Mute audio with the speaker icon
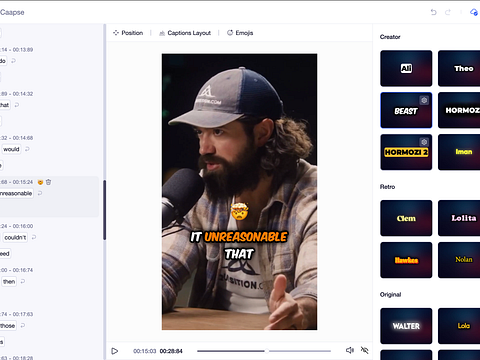The image size is (480, 360). point(350,350)
